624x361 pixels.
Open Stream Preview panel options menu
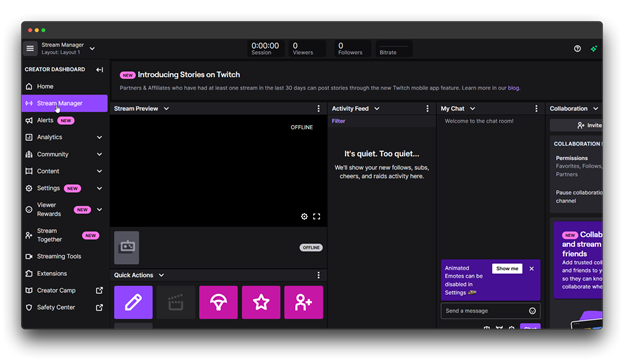[318, 109]
